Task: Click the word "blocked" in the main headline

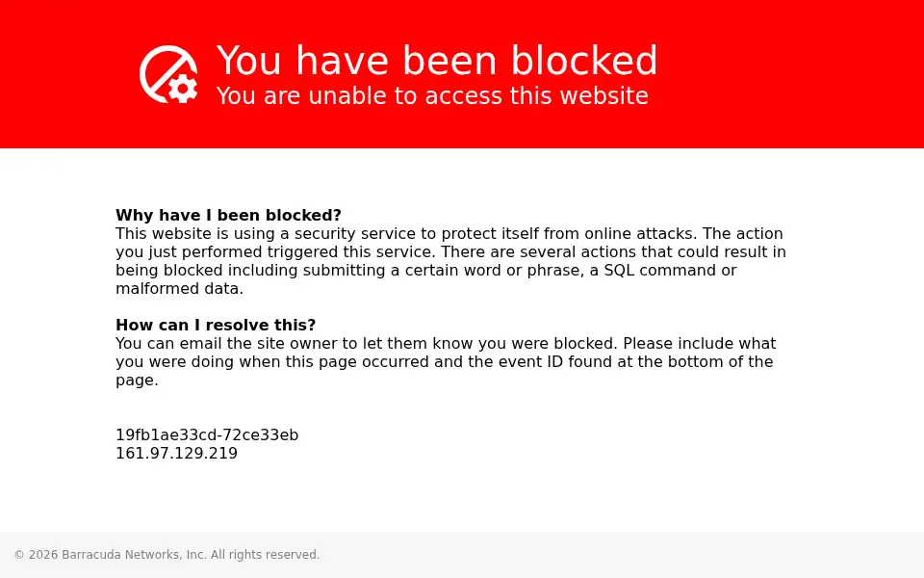Action: (x=583, y=61)
